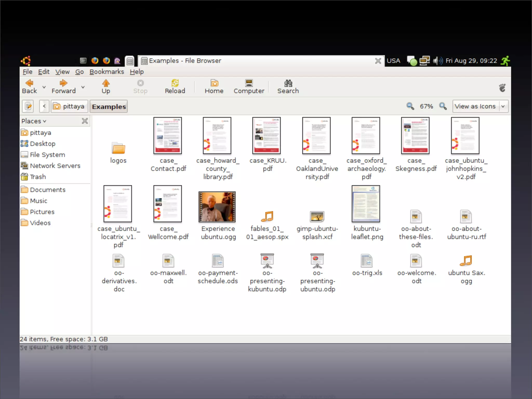The width and height of the screenshot is (532, 399).
Task: Select Network Servers in Places sidebar
Action: point(55,166)
